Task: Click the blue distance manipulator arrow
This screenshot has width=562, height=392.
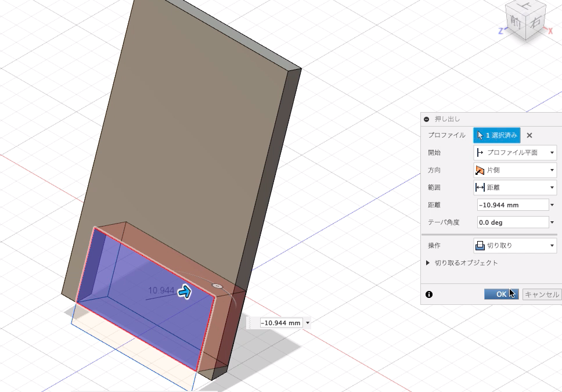Action: pyautogui.click(x=185, y=292)
